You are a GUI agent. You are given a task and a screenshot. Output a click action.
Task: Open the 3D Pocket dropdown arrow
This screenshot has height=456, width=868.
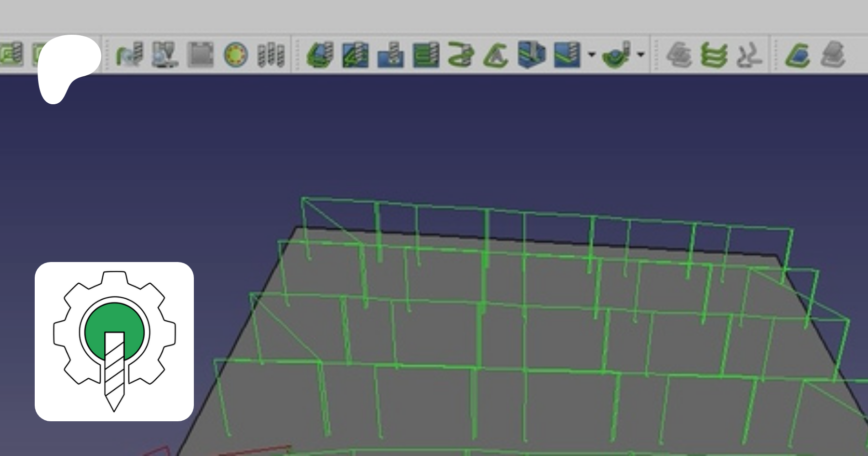click(641, 54)
